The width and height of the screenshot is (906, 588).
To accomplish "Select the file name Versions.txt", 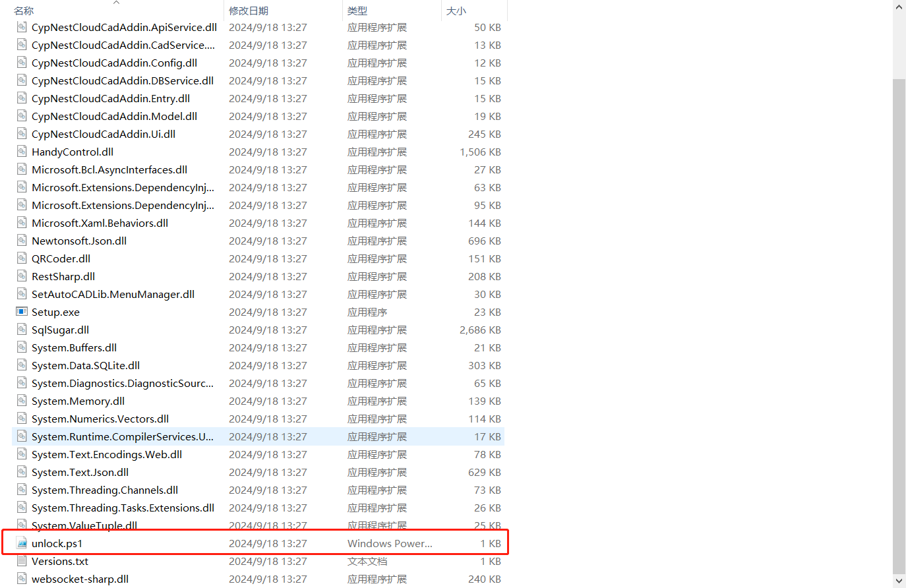I will (60, 561).
